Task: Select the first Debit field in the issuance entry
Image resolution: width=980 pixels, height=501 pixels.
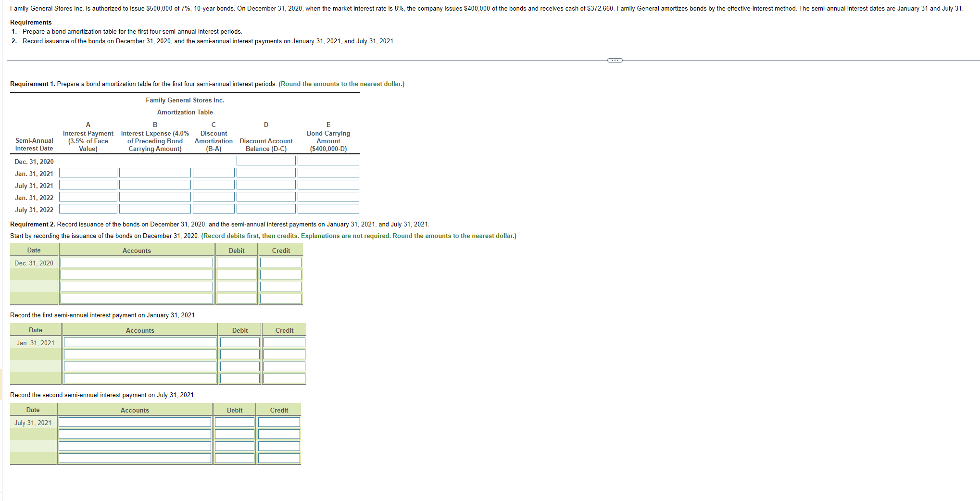Action: [x=236, y=263]
